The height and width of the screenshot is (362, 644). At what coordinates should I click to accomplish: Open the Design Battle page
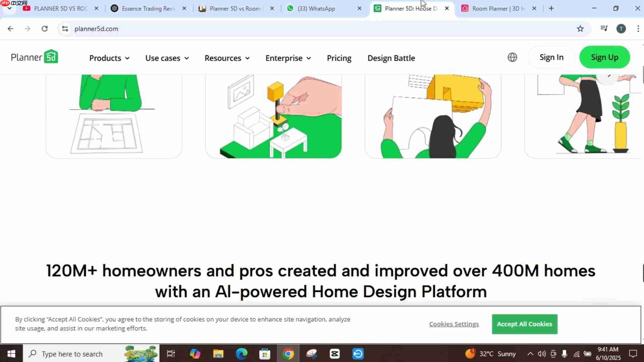coord(391,58)
